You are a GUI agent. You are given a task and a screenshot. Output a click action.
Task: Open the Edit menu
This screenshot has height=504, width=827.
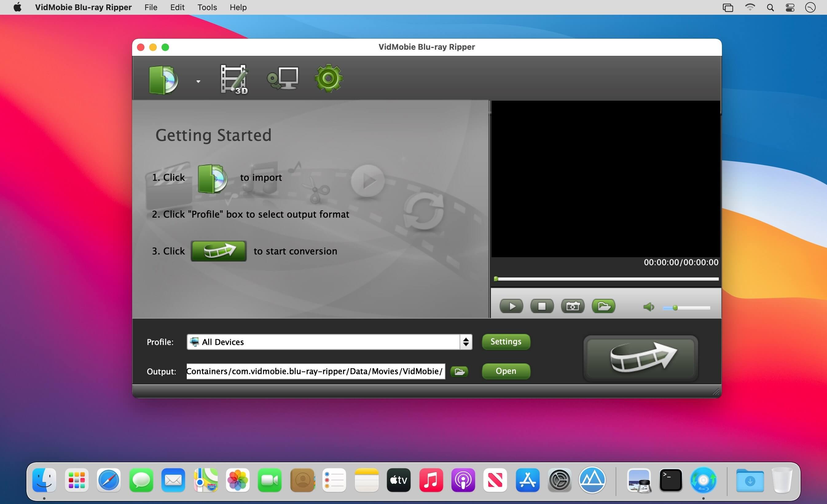tap(177, 7)
